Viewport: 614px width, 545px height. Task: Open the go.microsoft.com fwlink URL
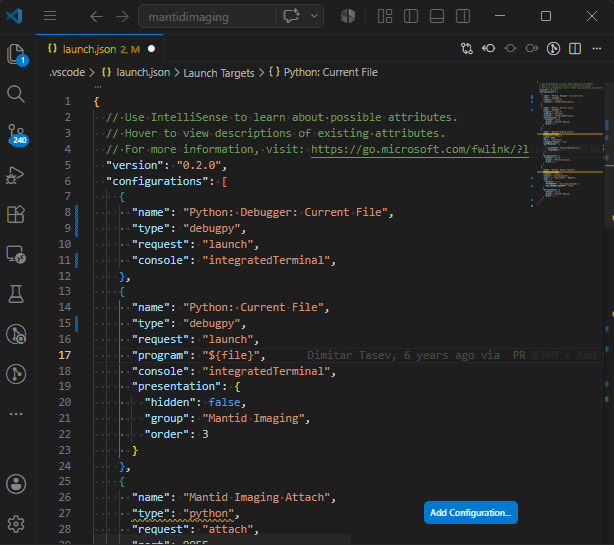(420, 149)
